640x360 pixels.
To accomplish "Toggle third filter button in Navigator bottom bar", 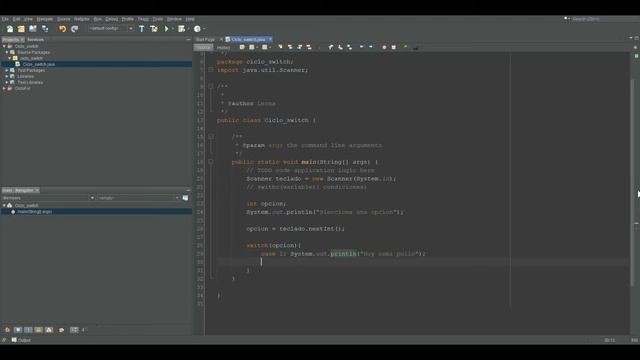I will pos(28,330).
